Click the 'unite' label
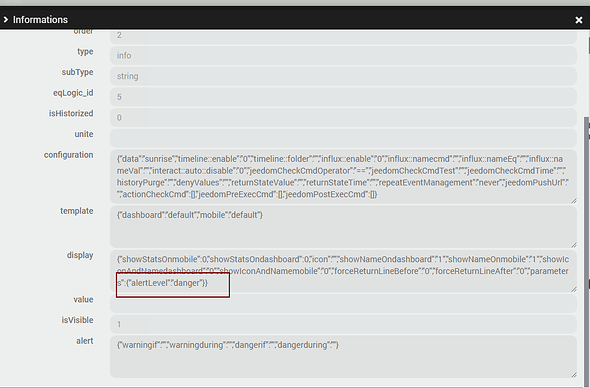Viewport: 590px width, 388px height. coord(84,134)
